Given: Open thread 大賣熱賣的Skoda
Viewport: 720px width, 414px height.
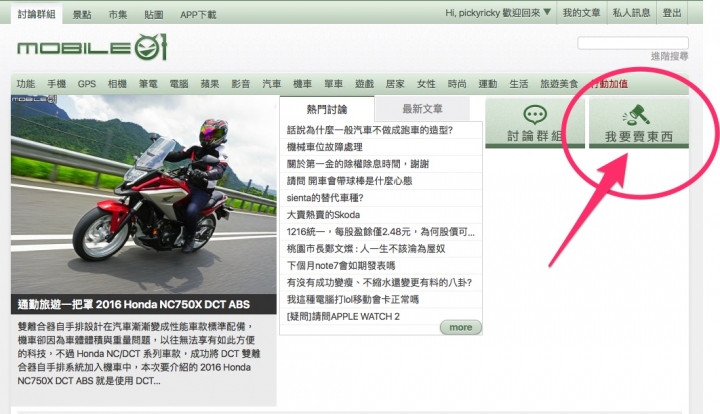Looking at the screenshot, I should (x=323, y=215).
